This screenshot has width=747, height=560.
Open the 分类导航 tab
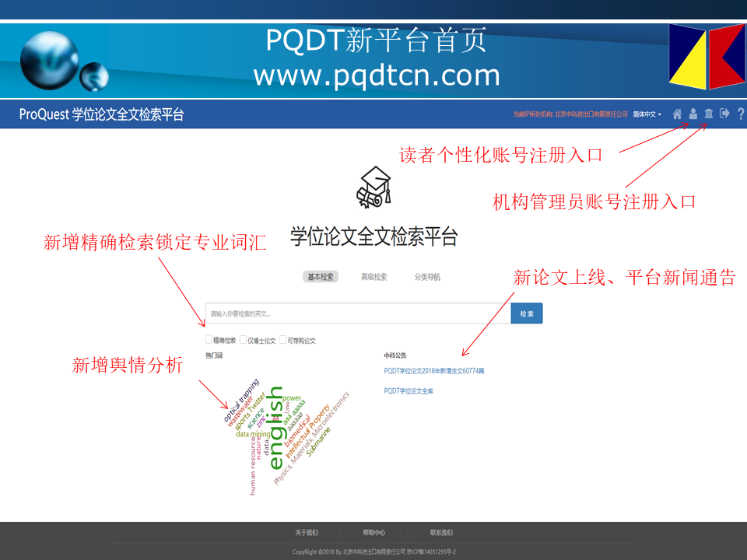[427, 277]
